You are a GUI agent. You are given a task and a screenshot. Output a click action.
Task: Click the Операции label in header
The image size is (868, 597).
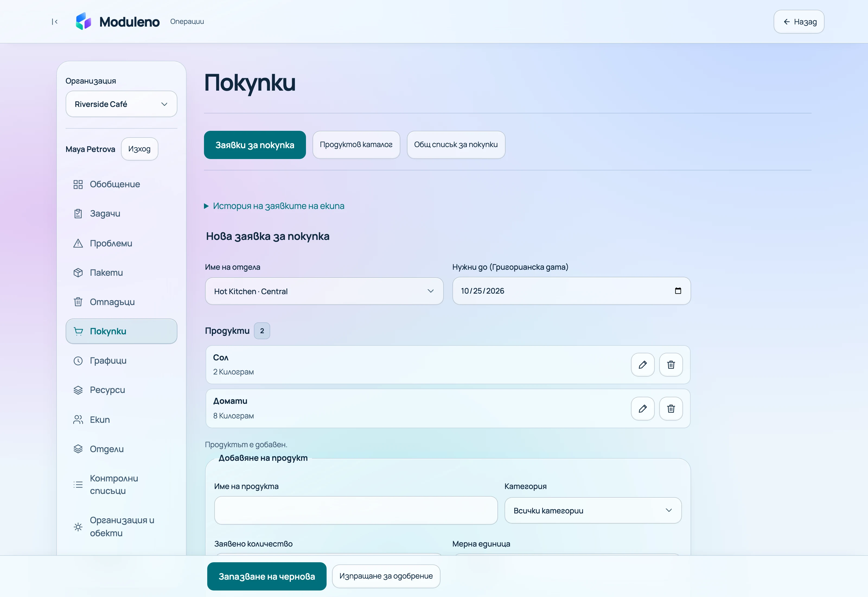pos(187,21)
